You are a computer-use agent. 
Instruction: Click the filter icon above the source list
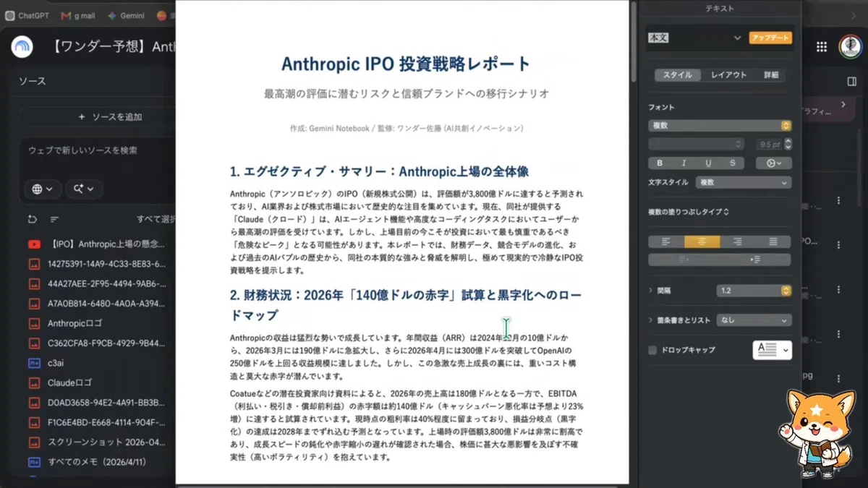click(54, 219)
